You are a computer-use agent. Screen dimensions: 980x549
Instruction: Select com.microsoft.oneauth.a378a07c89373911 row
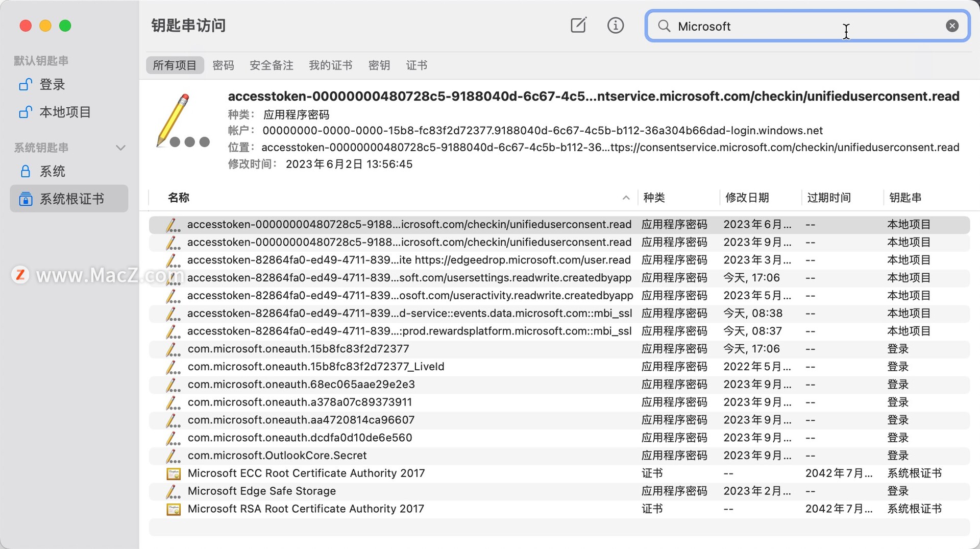point(559,402)
